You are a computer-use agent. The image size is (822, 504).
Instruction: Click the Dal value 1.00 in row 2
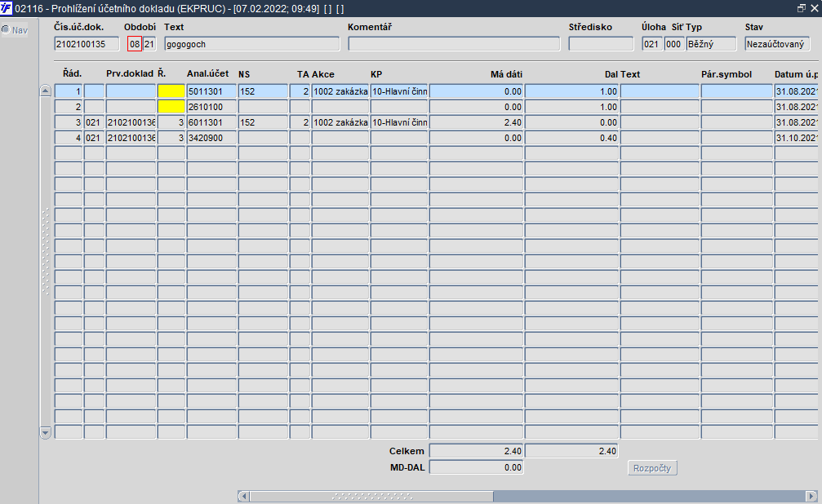571,107
